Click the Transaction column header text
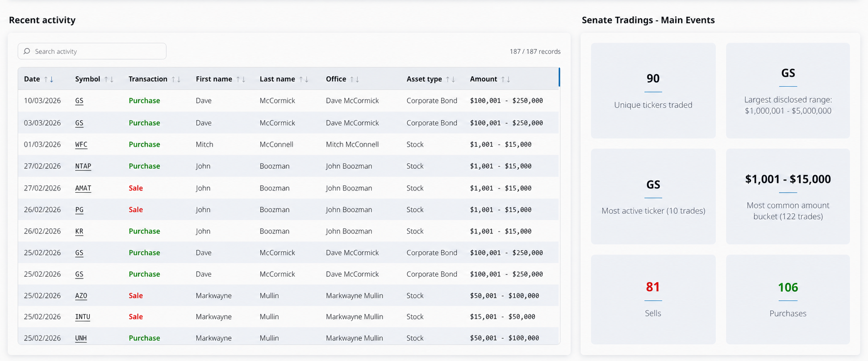Image resolution: width=868 pixels, height=361 pixels. (148, 79)
